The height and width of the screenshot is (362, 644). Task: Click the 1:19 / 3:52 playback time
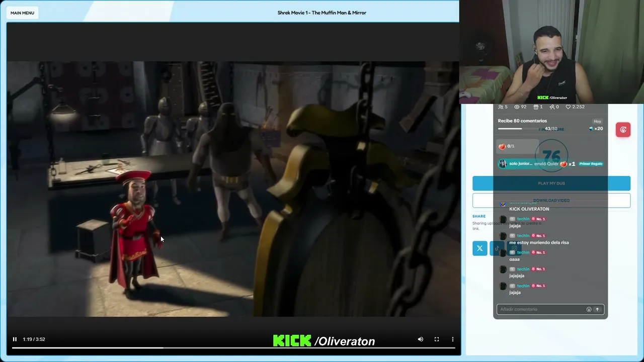pyautogui.click(x=34, y=339)
